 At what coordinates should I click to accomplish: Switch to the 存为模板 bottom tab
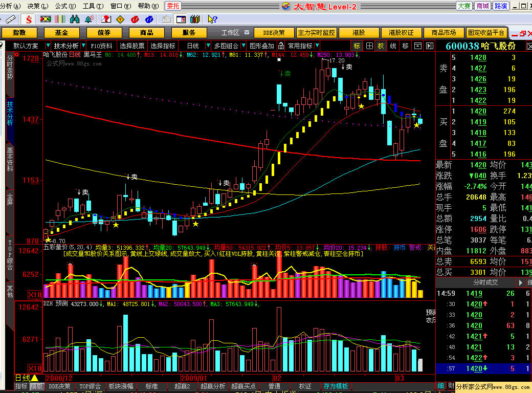pyautogui.click(x=336, y=386)
